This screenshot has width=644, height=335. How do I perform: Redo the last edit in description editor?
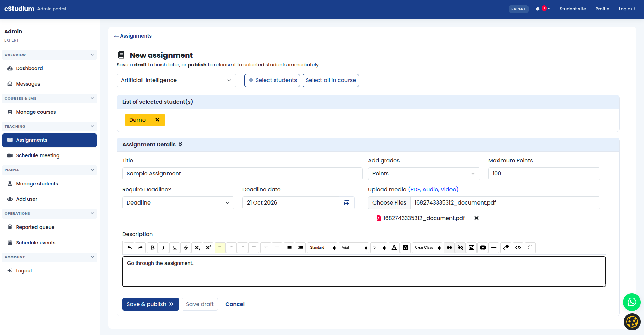click(x=140, y=248)
